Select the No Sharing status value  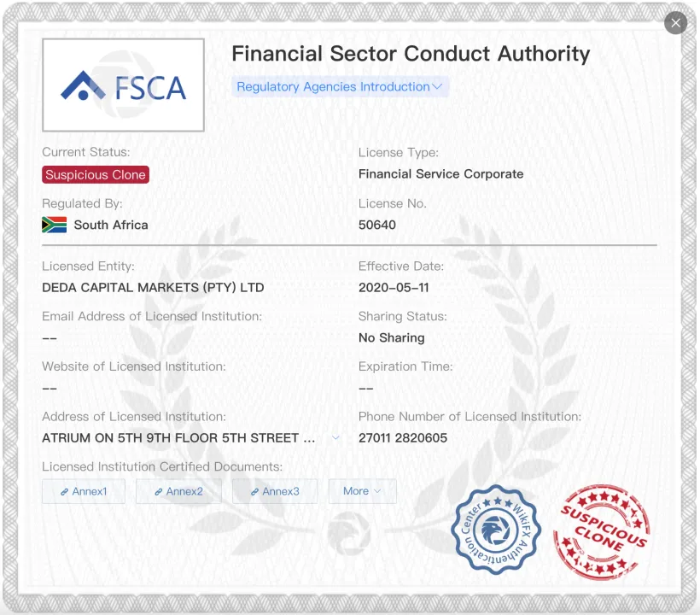392,337
